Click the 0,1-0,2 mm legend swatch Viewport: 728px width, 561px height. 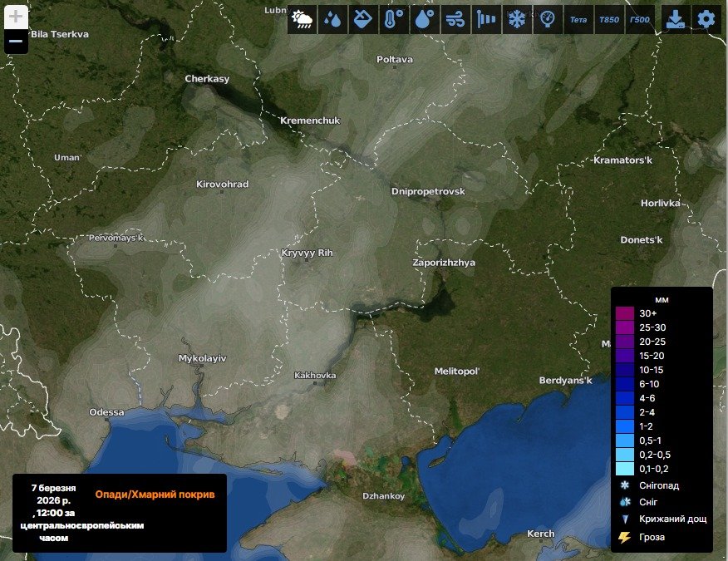(x=625, y=469)
